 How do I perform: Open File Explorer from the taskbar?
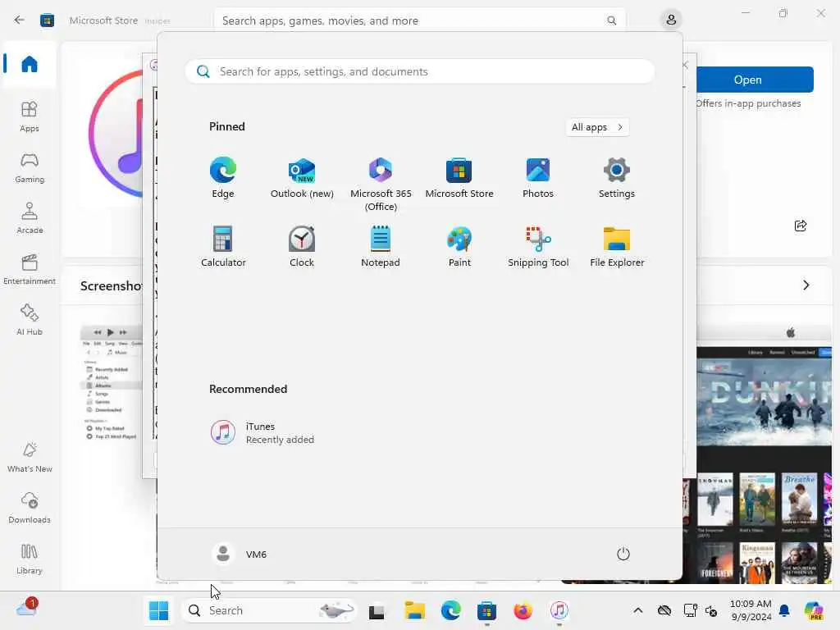(414, 610)
